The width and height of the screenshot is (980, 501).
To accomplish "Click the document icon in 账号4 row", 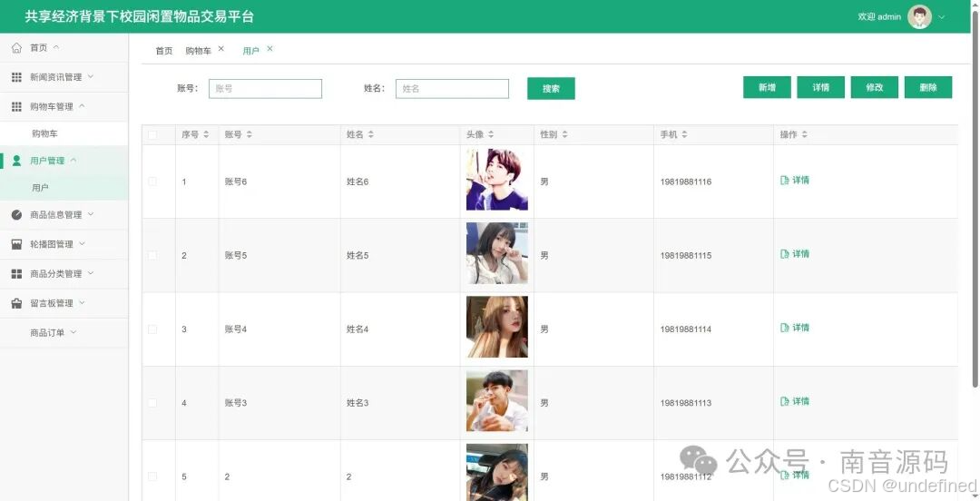I will 784,328.
